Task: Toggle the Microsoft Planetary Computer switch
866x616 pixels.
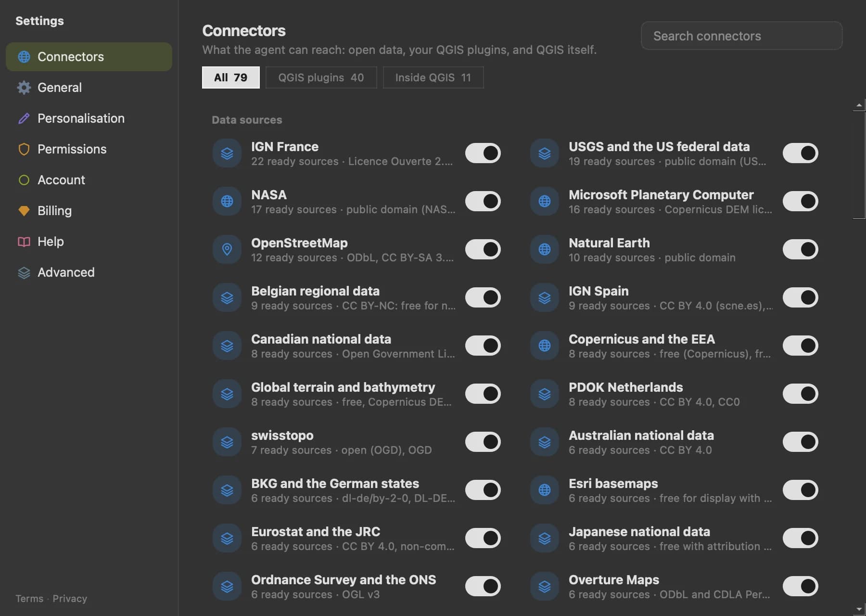Action: pos(801,201)
